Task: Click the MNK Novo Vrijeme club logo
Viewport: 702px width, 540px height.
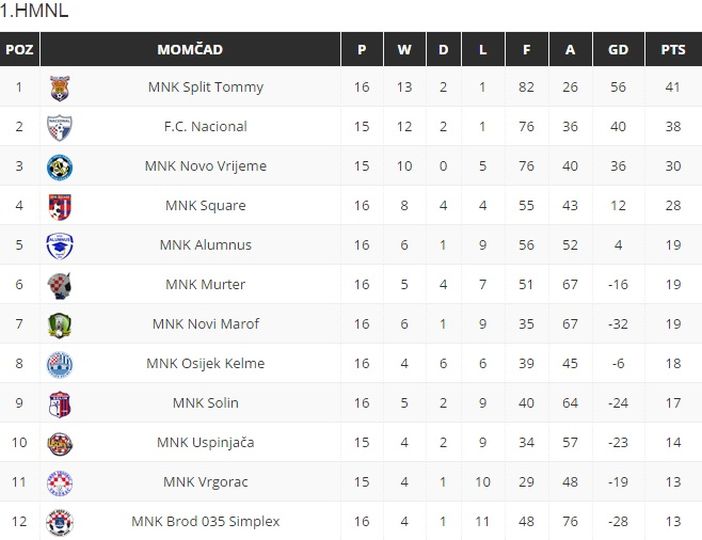Action: pyautogui.click(x=60, y=167)
